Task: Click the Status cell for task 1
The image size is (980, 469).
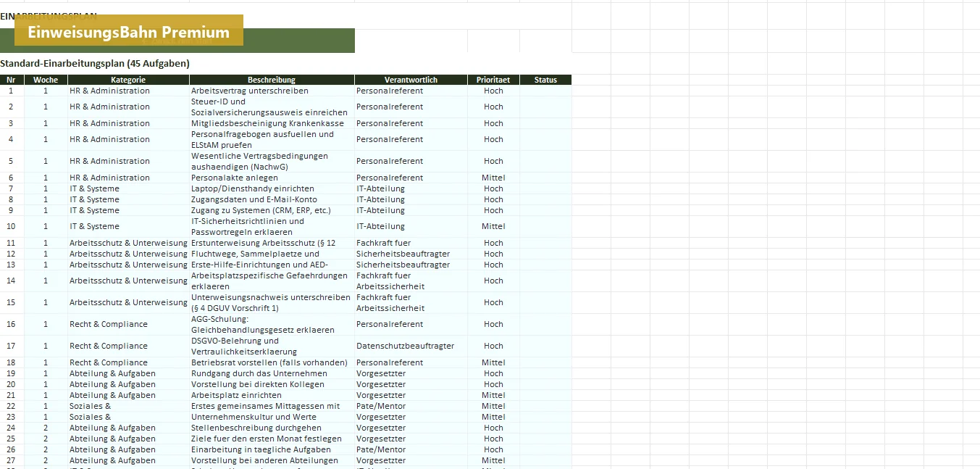Action: [x=545, y=91]
